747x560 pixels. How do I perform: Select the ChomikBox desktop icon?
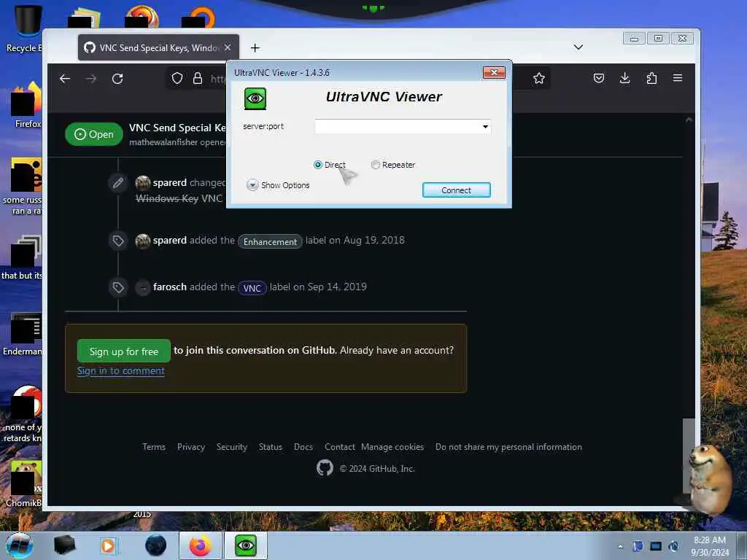click(24, 483)
